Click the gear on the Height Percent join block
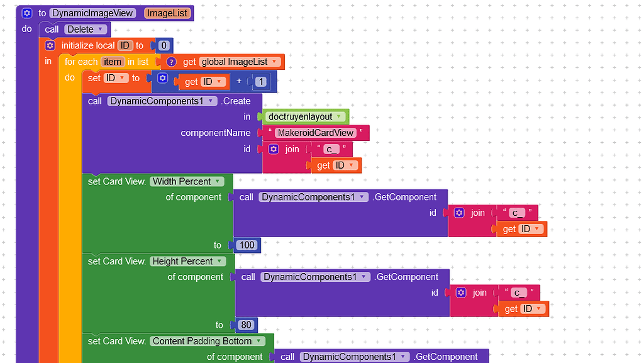Viewport: 644px width, 363px height. pyautogui.click(x=462, y=293)
